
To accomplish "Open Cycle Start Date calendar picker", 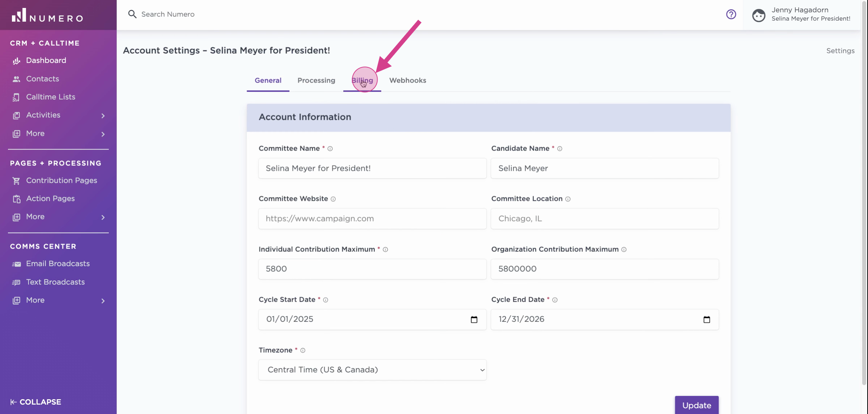I will coord(474,320).
